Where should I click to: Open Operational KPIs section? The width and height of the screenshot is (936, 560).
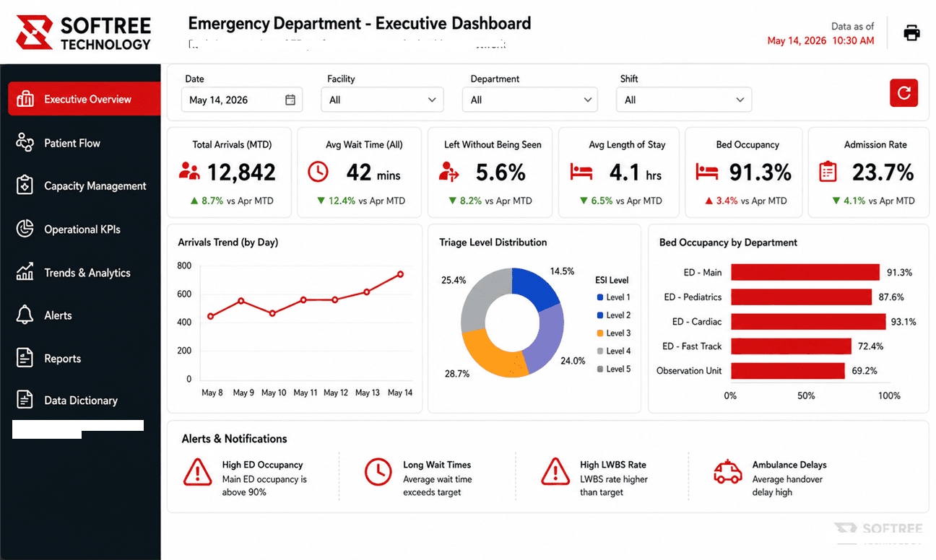tap(84, 229)
